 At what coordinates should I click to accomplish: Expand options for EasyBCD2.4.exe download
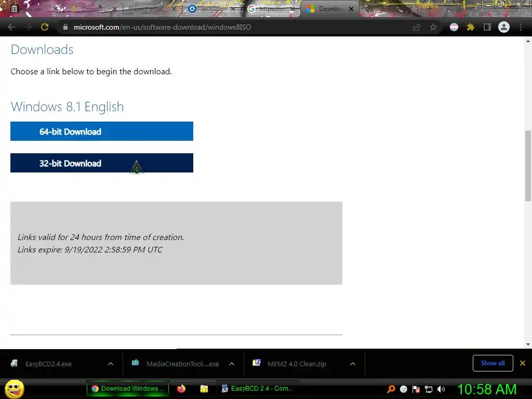tap(111, 364)
